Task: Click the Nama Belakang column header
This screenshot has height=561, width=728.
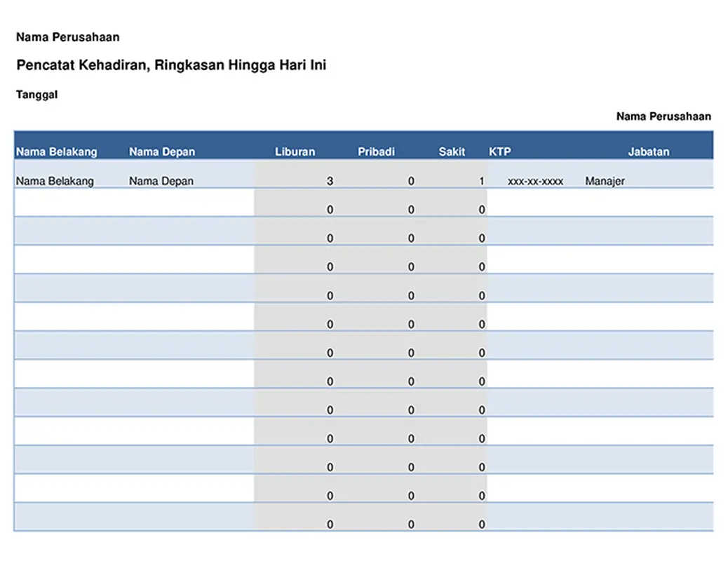Action: pyautogui.click(x=57, y=151)
